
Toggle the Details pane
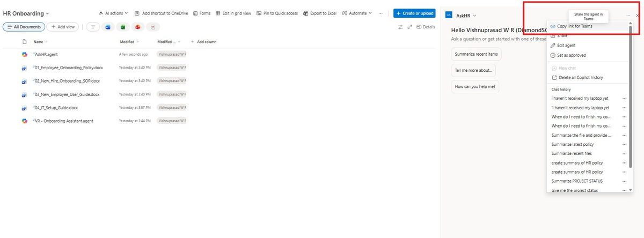coord(426,27)
